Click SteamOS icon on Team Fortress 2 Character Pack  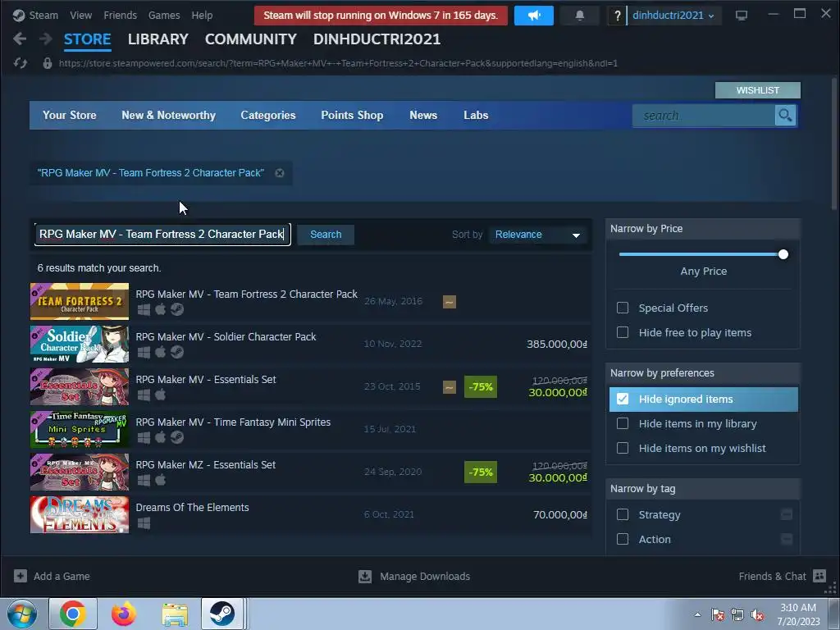177,309
